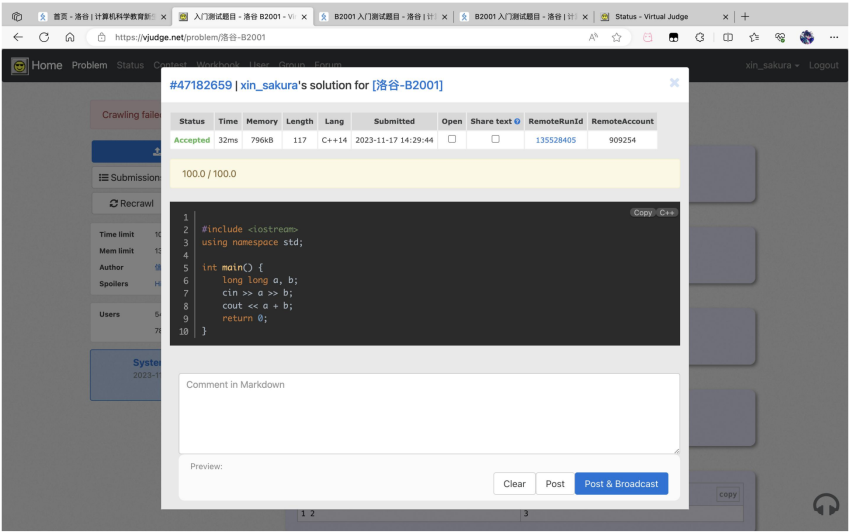The width and height of the screenshot is (850, 532).
Task: Close the solution dialog with X
Action: pyautogui.click(x=674, y=82)
